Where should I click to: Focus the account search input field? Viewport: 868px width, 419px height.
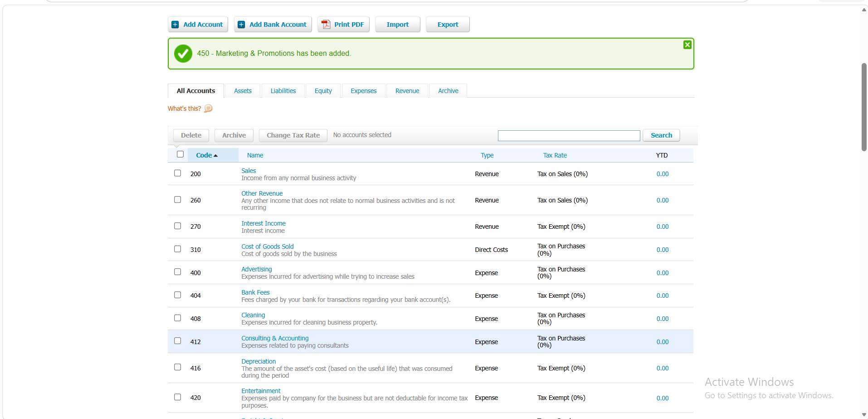pyautogui.click(x=569, y=136)
